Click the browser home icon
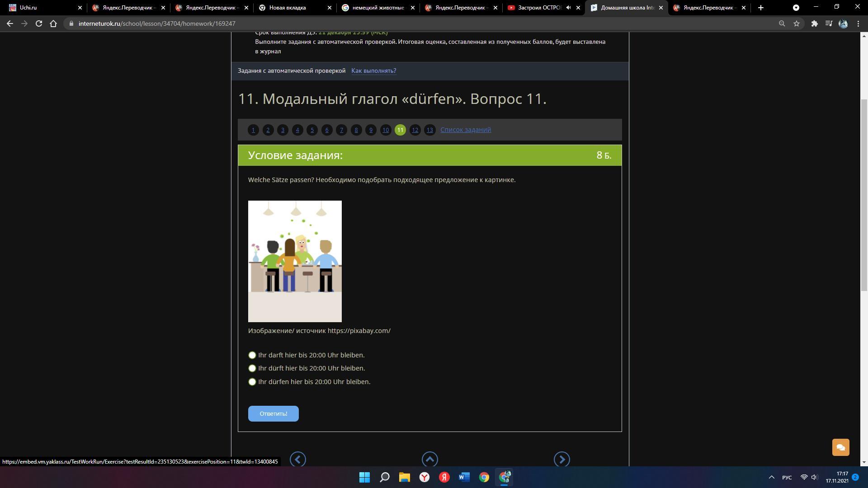Viewport: 868px width, 488px height. [x=53, y=23]
